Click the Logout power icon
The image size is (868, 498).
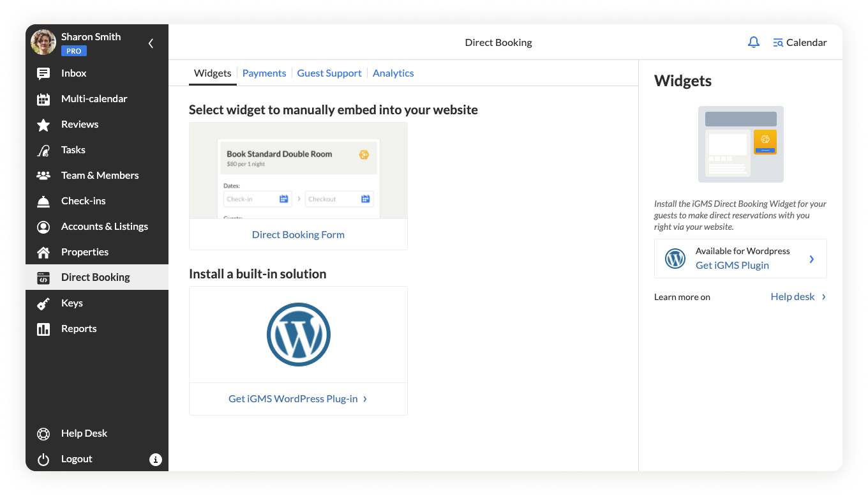[43, 459]
